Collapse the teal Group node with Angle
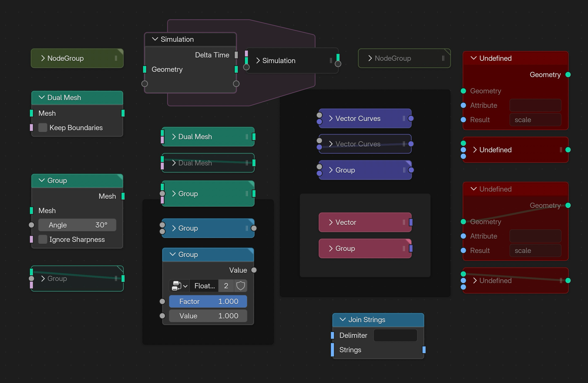 click(x=41, y=180)
